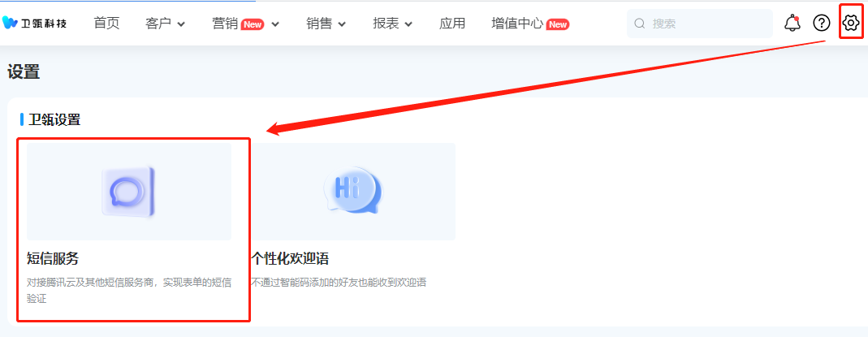
Task: Expand the 销售 dropdown chevron
Action: 342,24
